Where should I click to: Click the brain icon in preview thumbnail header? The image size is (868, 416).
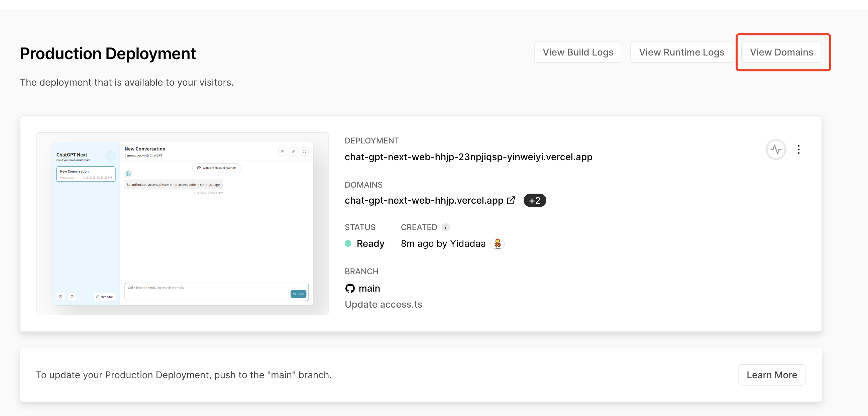point(283,151)
